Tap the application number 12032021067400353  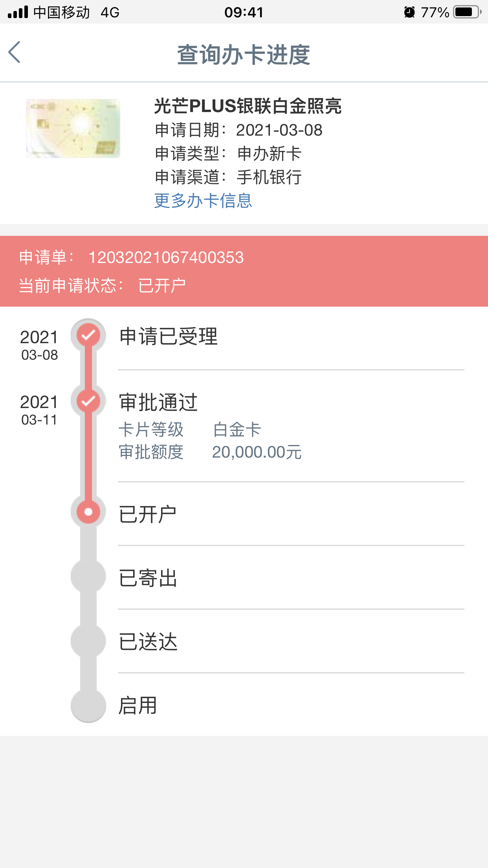tap(166, 257)
